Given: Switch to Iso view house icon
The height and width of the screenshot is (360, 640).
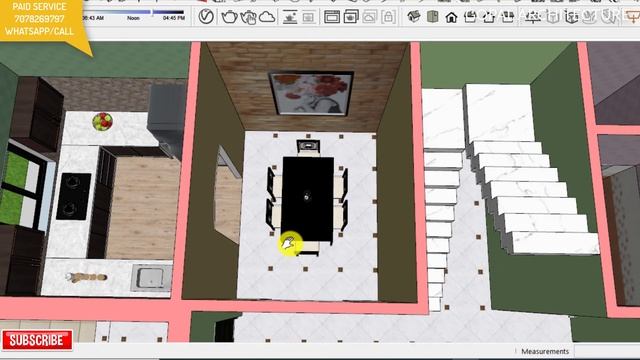Looking at the screenshot, I should (x=414, y=17).
